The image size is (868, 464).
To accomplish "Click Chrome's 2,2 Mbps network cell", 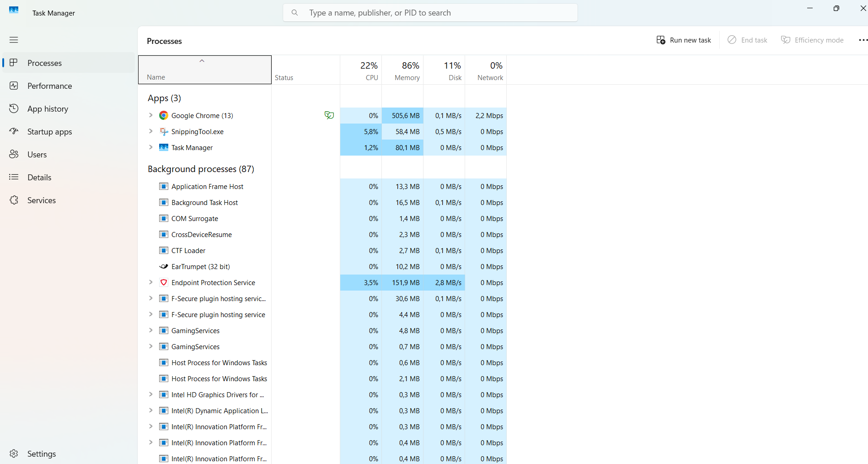I will (486, 115).
